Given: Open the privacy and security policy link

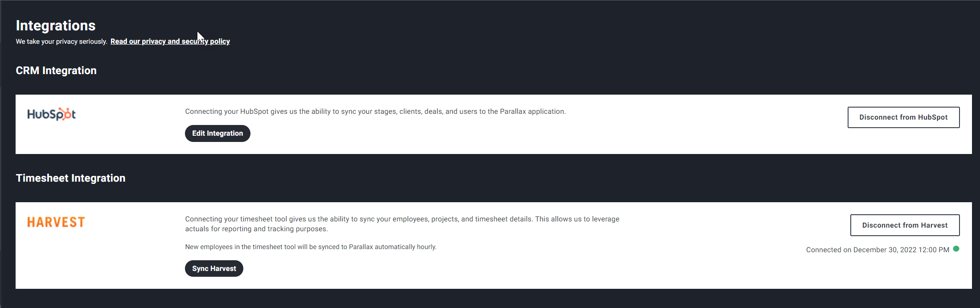Looking at the screenshot, I should point(170,41).
